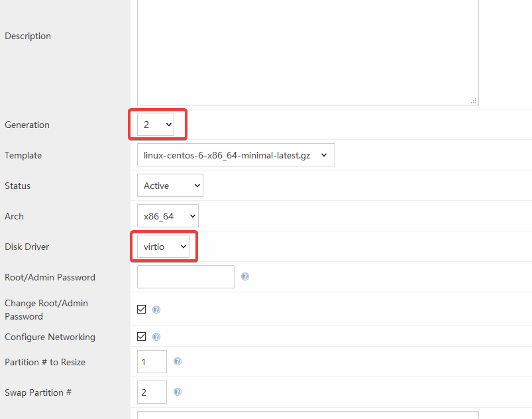Screen dimensions: 532x419
Task: Open the Disk Driver dropdown showing virtio
Action: pos(163,247)
